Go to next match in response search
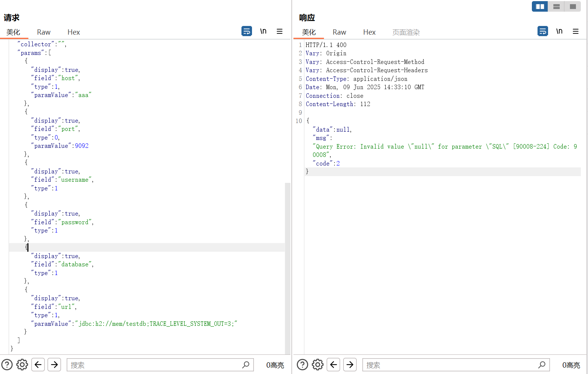The width and height of the screenshot is (588, 374). point(350,365)
